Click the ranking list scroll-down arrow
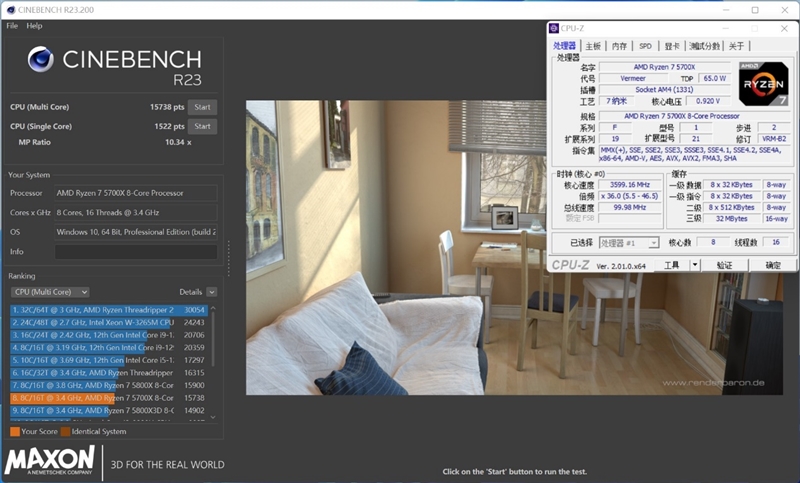This screenshot has width=800, height=483. [x=213, y=417]
